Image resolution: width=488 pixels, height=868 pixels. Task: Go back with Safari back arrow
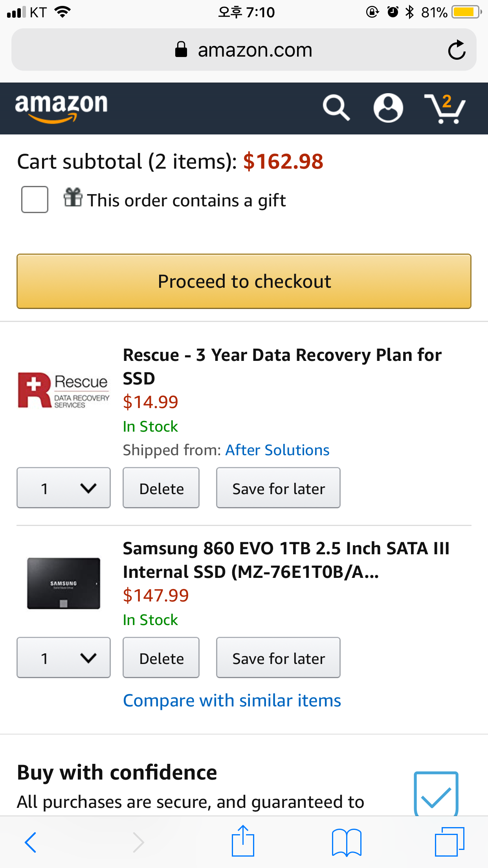31,842
